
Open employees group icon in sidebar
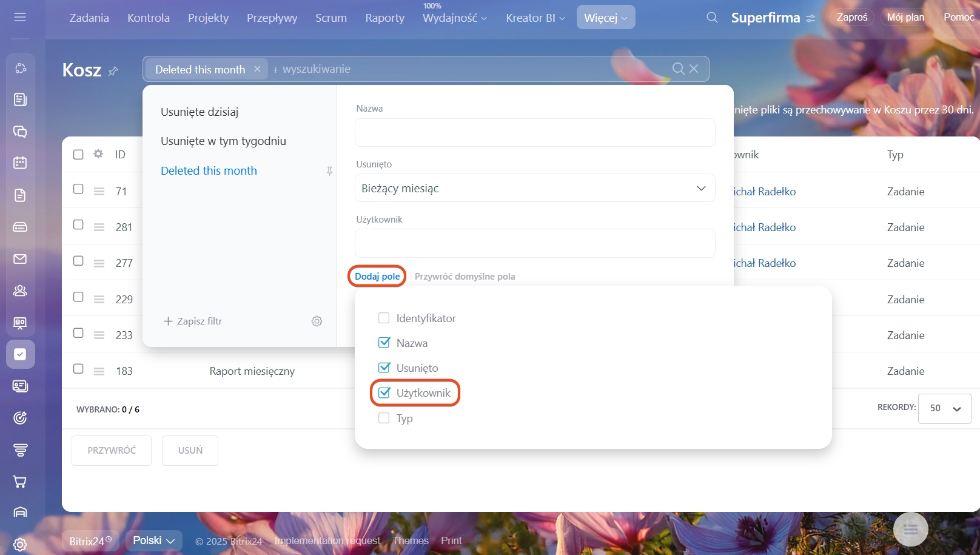pyautogui.click(x=20, y=291)
